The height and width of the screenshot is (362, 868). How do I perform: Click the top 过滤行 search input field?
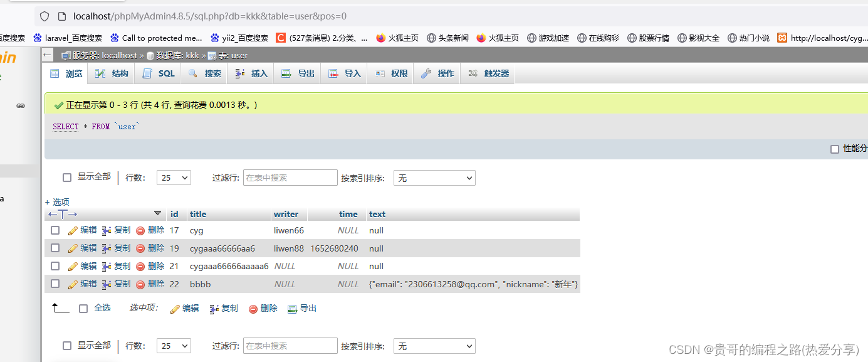click(x=290, y=178)
